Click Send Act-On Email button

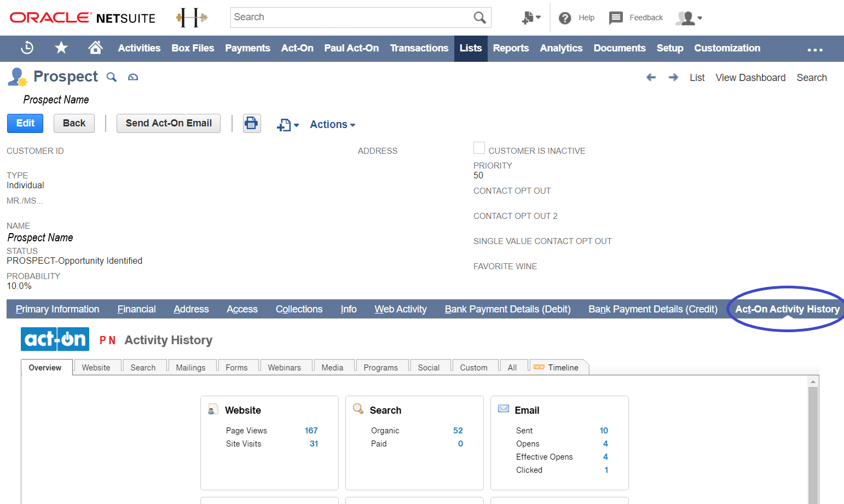coord(169,123)
